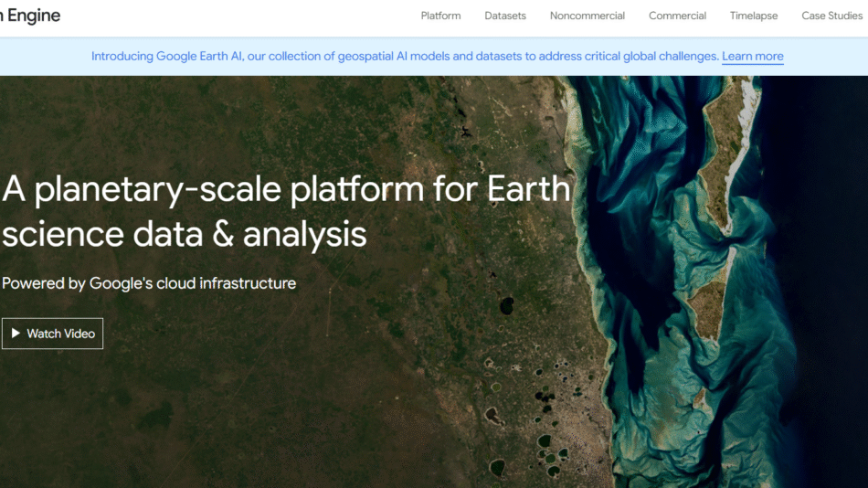The width and height of the screenshot is (868, 488).
Task: Click the 'A planetary-scale platform' headline
Action: coord(286,211)
